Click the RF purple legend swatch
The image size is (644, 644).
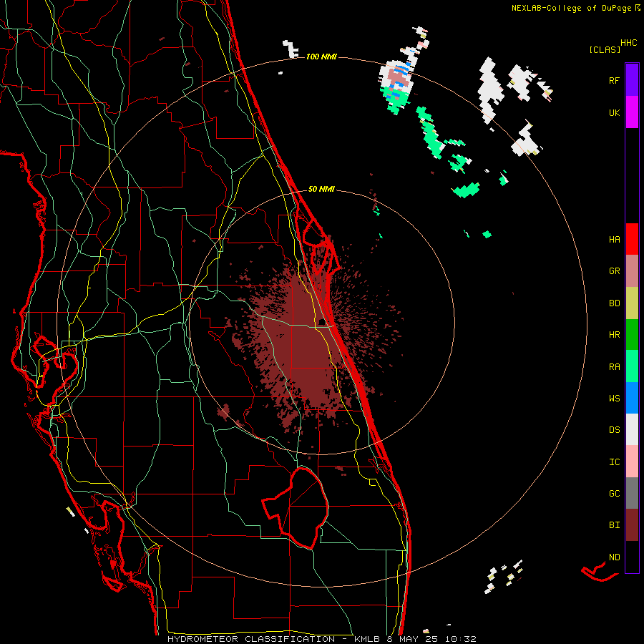(632, 80)
